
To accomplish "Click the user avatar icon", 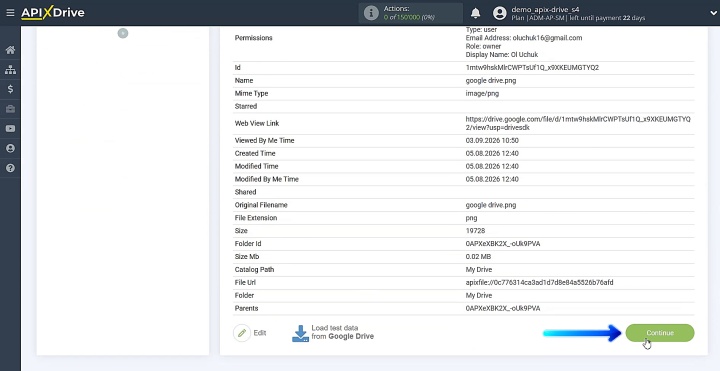I will click(x=500, y=13).
